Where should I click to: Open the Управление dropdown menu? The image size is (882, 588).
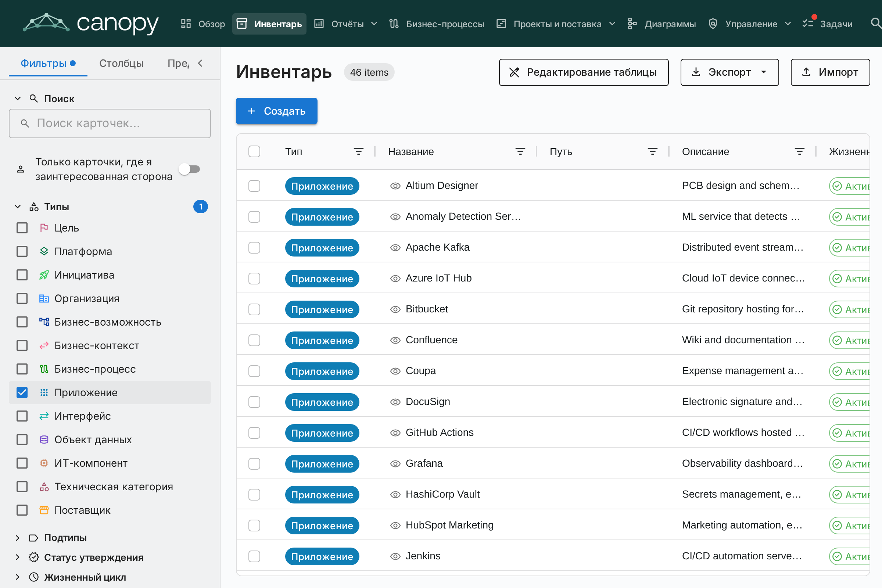coord(750,24)
